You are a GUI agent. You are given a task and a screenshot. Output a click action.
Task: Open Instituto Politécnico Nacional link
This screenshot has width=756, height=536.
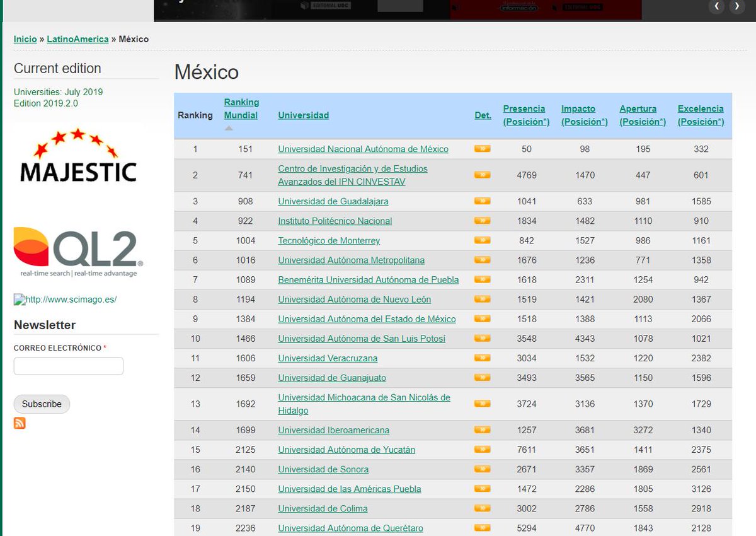tap(335, 221)
